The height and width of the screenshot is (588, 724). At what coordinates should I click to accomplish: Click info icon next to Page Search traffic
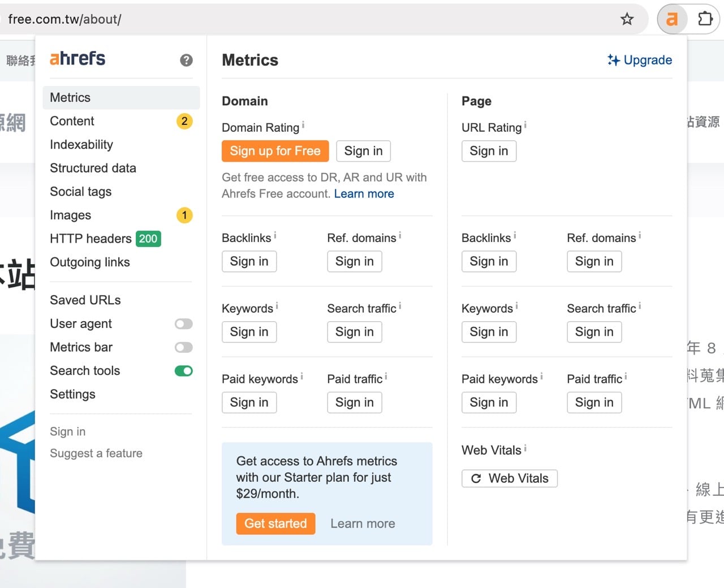coord(640,306)
